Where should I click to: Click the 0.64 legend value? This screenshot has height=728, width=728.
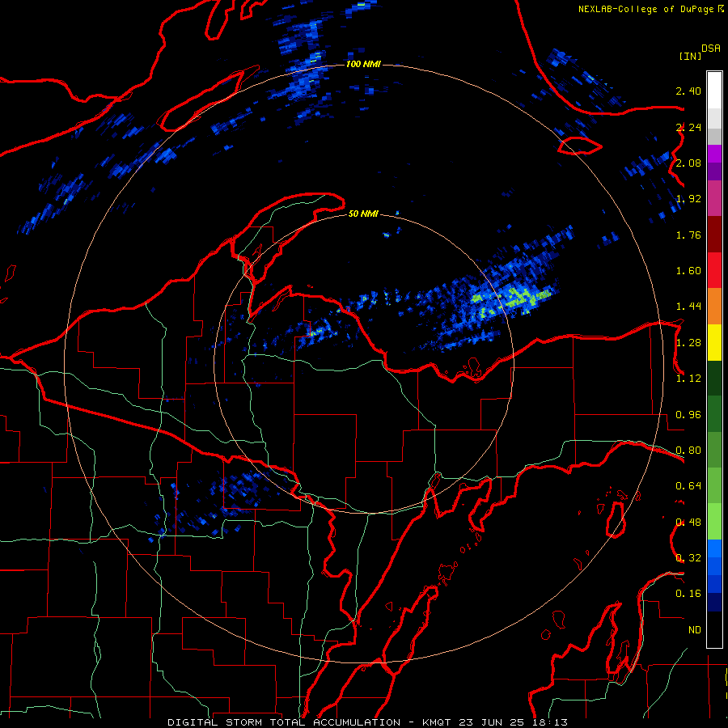tap(688, 486)
